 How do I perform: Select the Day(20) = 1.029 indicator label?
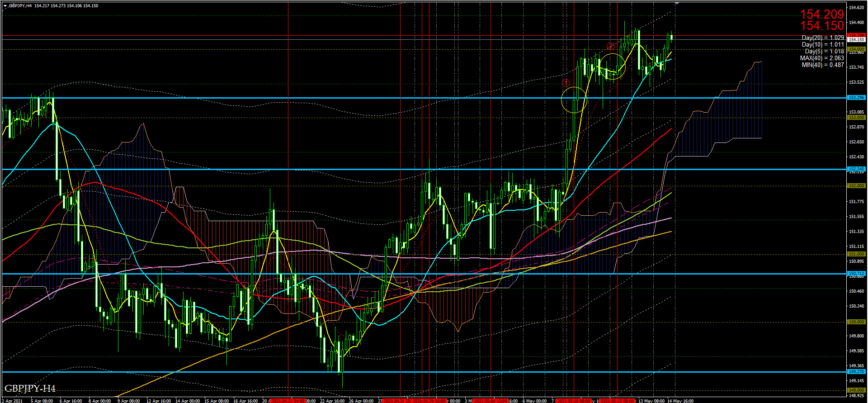[823, 38]
